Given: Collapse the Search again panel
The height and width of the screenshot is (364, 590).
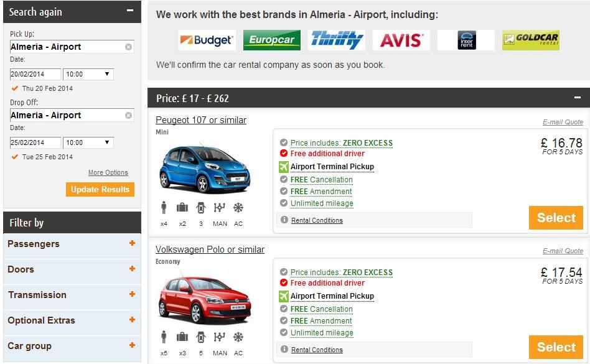Looking at the screenshot, I should pyautogui.click(x=130, y=11).
